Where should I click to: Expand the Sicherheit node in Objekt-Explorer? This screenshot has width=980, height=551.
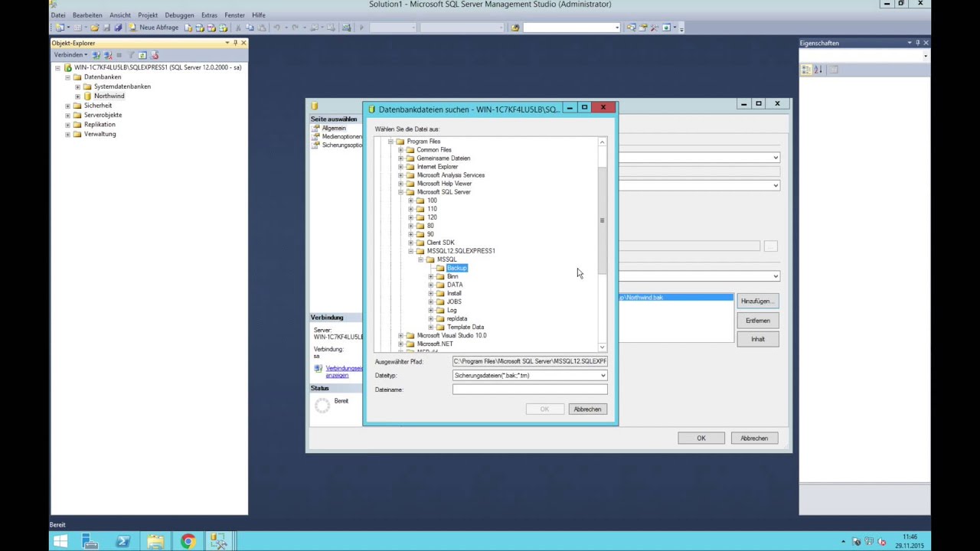(x=67, y=106)
